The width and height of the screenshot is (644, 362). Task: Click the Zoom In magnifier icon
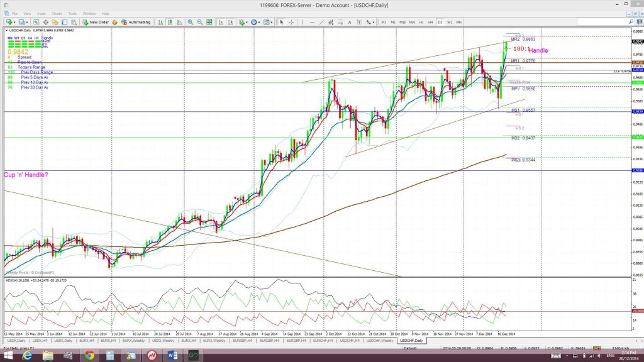pyautogui.click(x=190, y=22)
